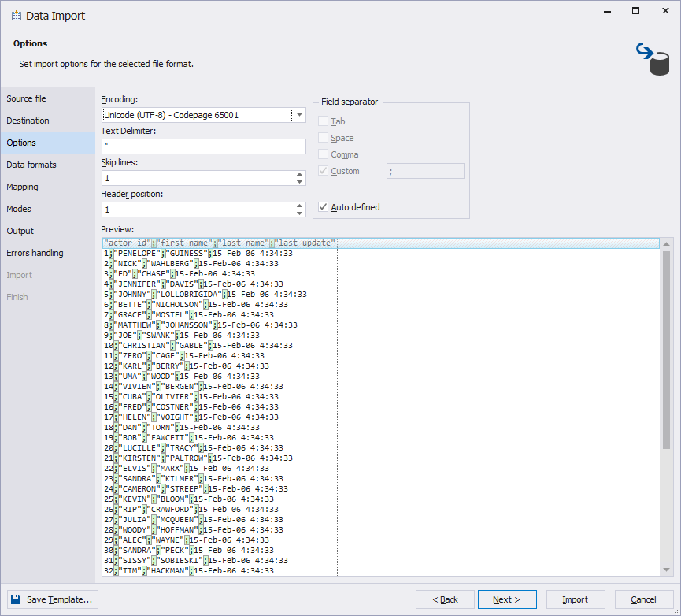
Task: Click the Data Import calendar icon in title bar
Action: [x=16, y=16]
